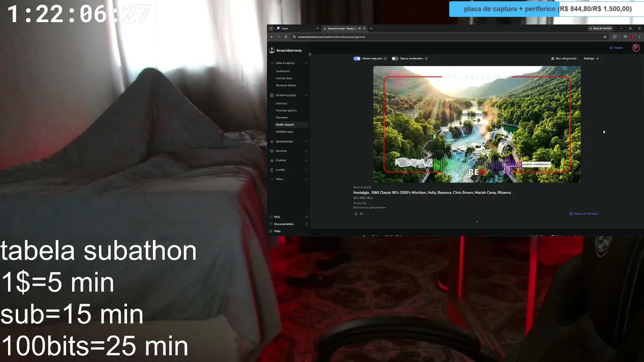Toggle the Queue moderation switch
Screen dimensions: 644x362
click(395, 58)
